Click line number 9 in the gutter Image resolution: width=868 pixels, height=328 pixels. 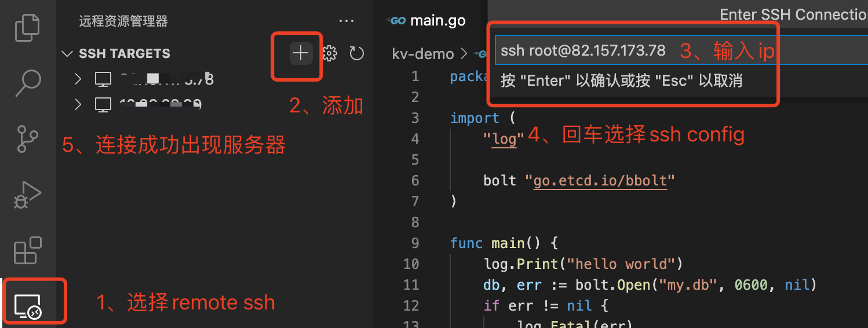click(x=414, y=243)
